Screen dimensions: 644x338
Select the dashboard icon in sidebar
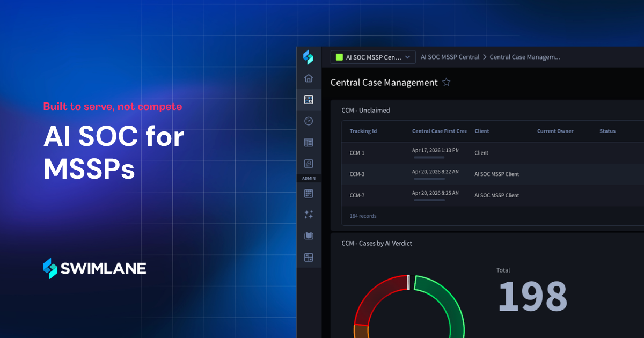tap(309, 99)
